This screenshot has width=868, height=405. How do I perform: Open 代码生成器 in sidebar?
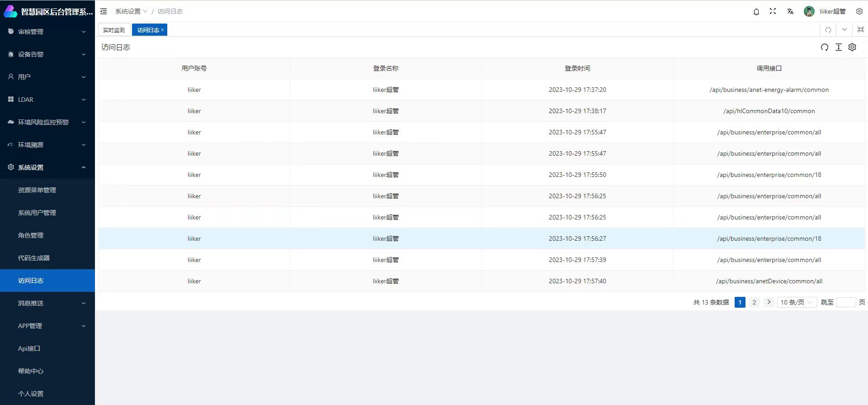[47, 258]
